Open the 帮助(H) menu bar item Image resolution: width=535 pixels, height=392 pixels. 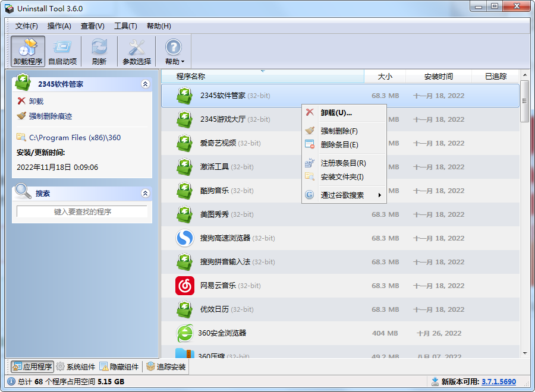coord(159,26)
